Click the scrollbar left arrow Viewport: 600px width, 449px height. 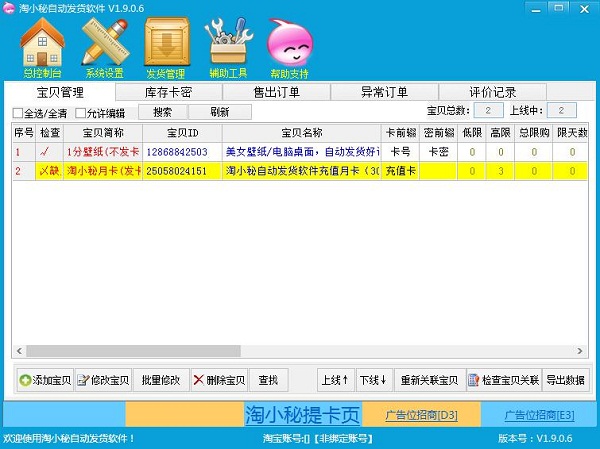(x=19, y=351)
